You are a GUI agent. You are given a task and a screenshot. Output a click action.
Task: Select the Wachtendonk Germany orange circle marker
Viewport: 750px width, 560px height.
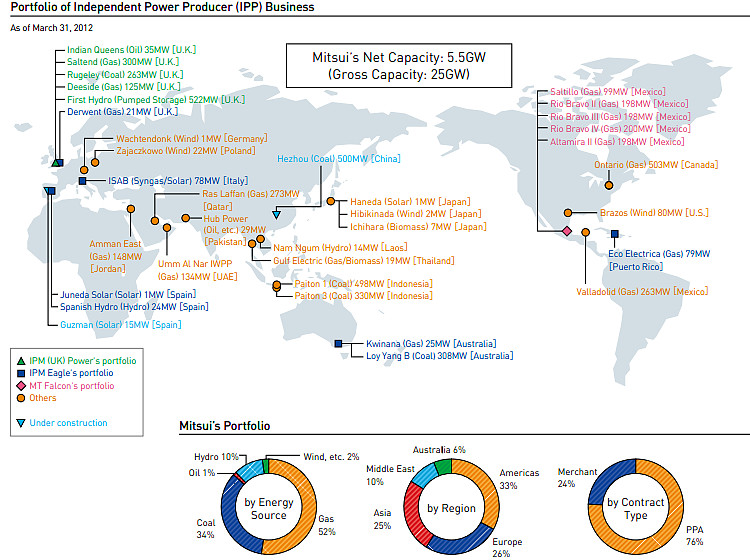pyautogui.click(x=84, y=170)
